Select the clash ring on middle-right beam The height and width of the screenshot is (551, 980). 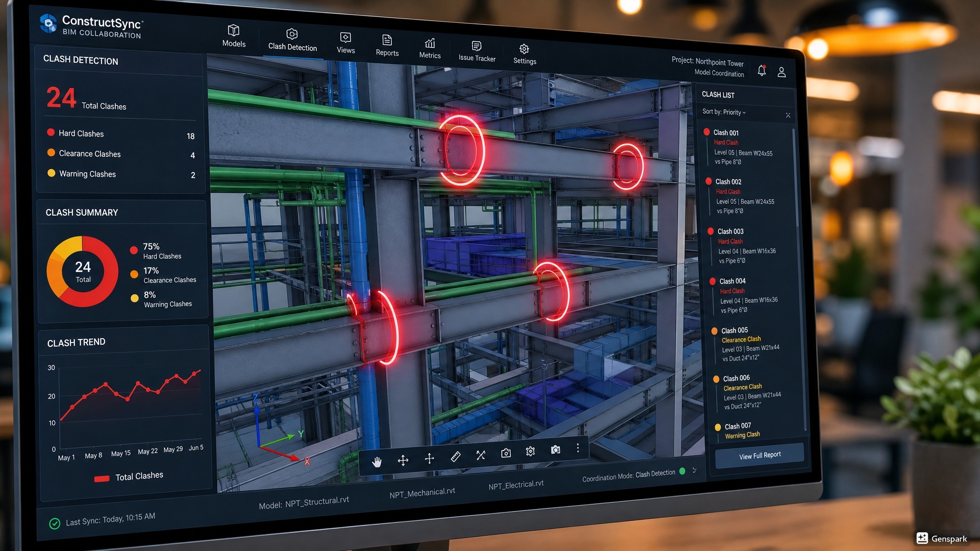(x=553, y=291)
